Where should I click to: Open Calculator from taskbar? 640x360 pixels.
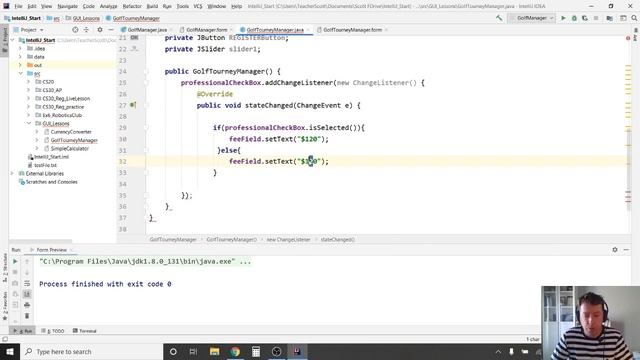[256, 351]
